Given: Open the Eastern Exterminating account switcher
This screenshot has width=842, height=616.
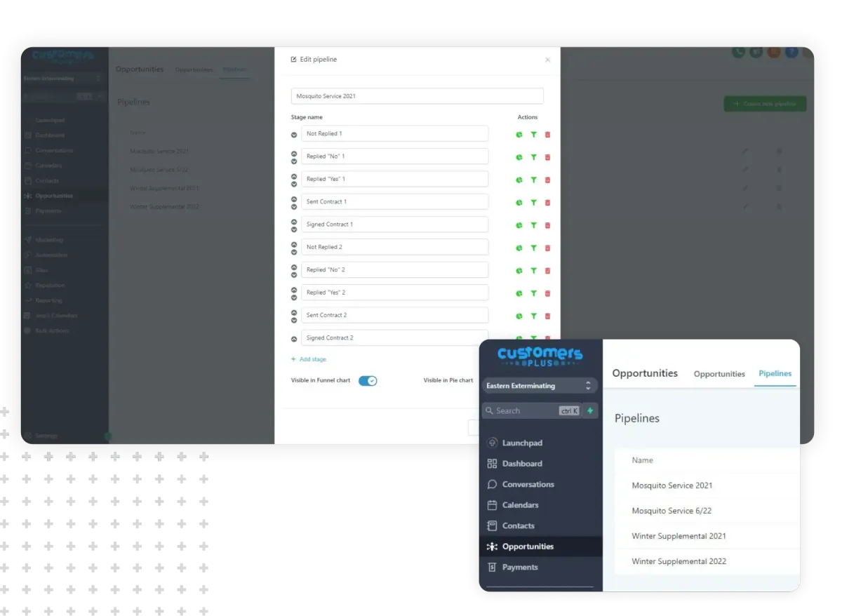Looking at the screenshot, I should (540, 385).
